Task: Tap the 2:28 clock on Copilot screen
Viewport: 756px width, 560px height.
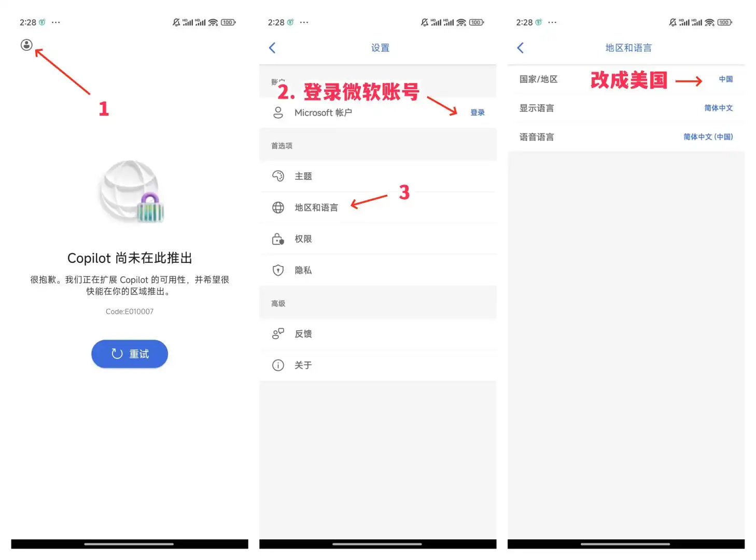Action: pos(28,22)
